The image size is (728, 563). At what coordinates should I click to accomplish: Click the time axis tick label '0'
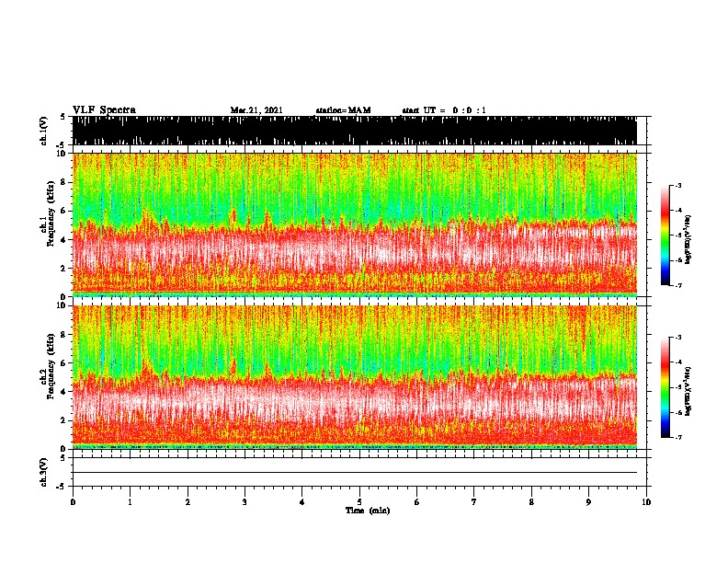(x=73, y=502)
